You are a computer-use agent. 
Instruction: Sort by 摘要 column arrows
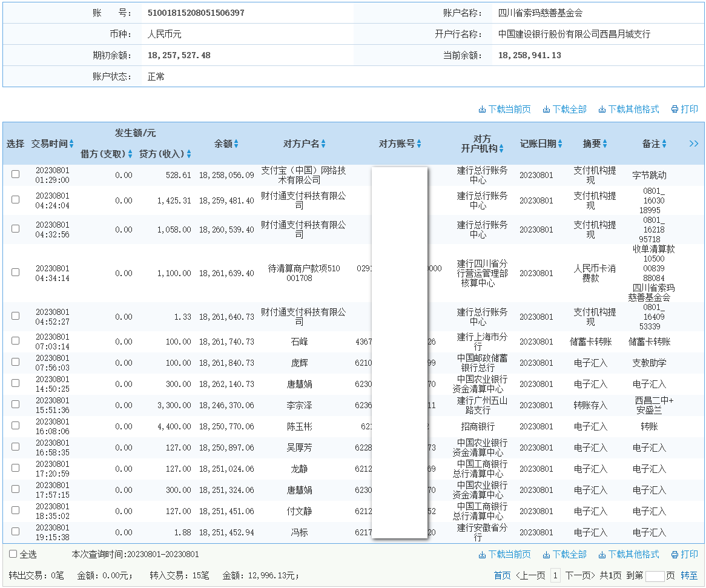pos(605,144)
